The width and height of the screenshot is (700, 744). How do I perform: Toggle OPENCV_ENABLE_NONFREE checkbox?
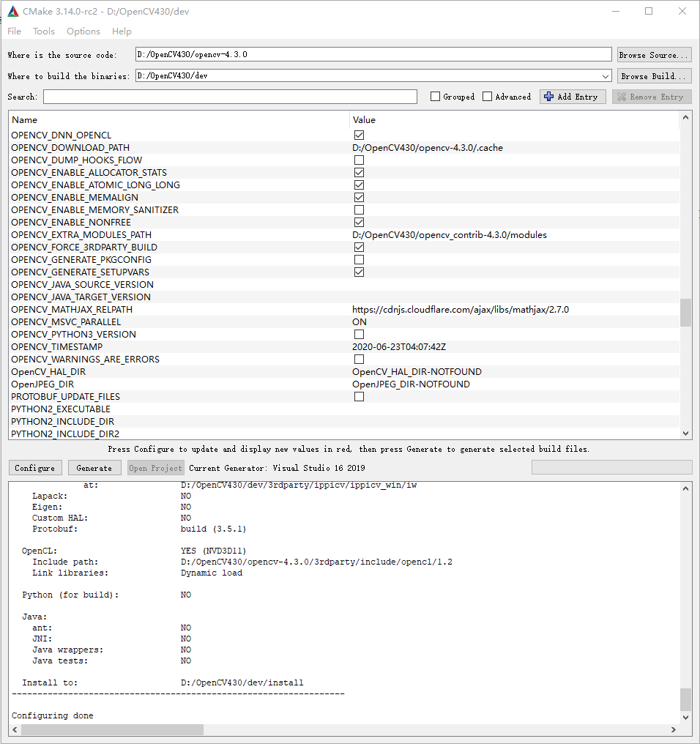click(x=360, y=222)
